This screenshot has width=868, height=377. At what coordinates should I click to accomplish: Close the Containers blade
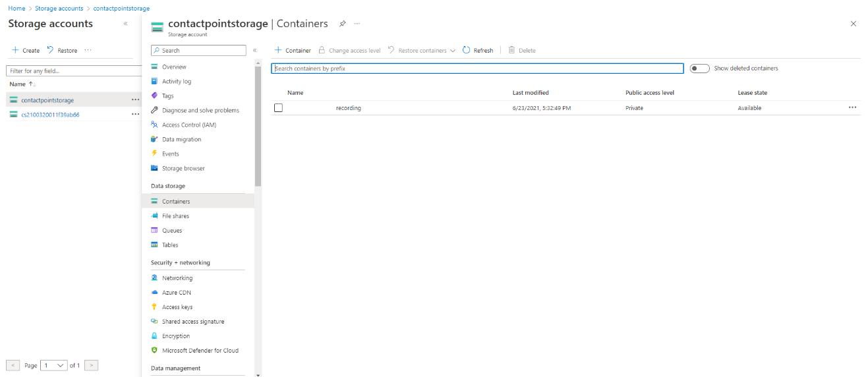(x=854, y=24)
